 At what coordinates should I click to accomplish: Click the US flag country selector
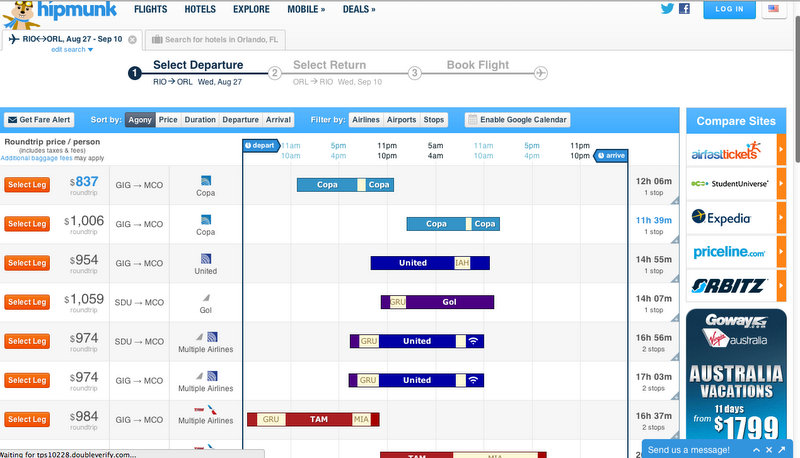773,9
